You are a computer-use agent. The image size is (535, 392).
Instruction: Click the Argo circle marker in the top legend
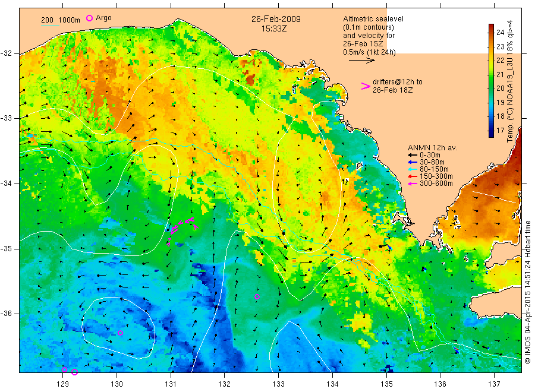89,18
